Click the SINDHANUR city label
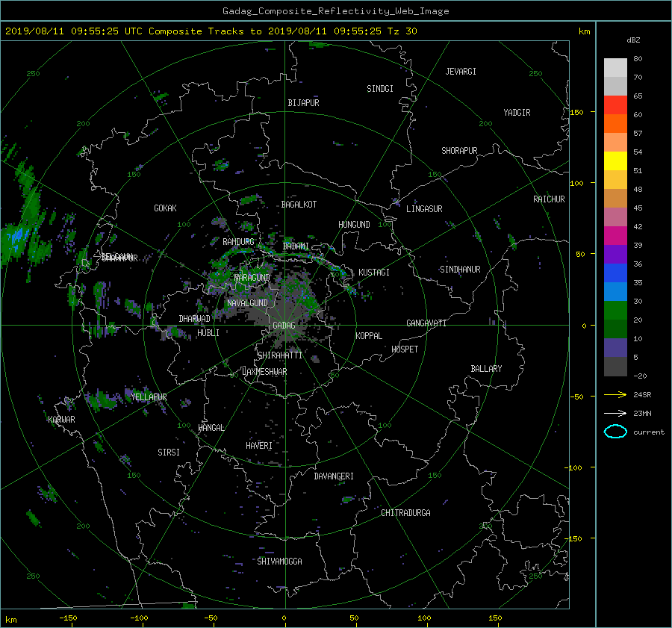This screenshot has width=672, height=628. [460, 270]
